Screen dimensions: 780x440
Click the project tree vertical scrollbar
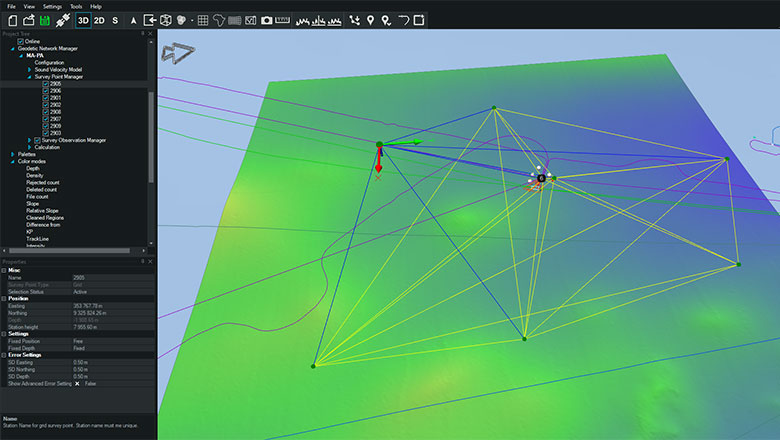click(151, 137)
